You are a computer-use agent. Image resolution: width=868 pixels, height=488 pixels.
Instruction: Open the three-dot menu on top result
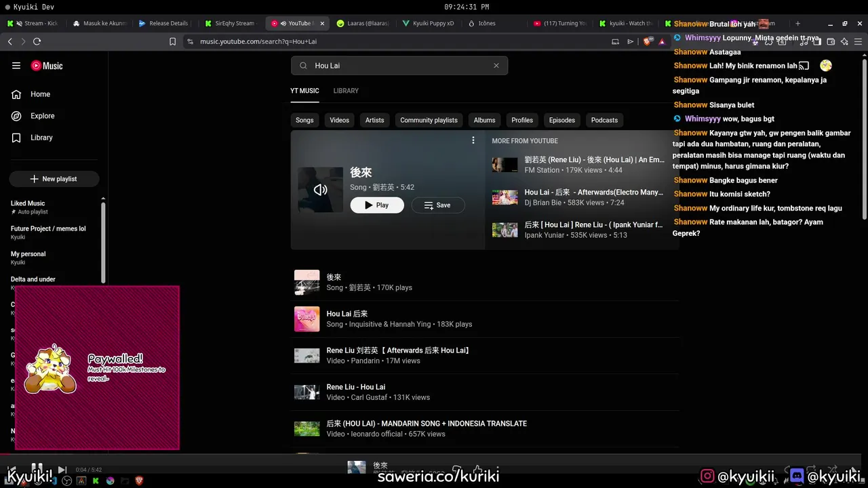pyautogui.click(x=473, y=140)
